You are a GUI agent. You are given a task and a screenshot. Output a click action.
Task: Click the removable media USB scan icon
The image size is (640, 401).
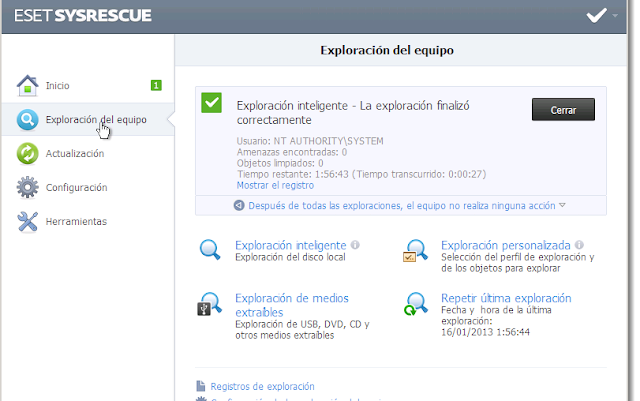click(209, 304)
